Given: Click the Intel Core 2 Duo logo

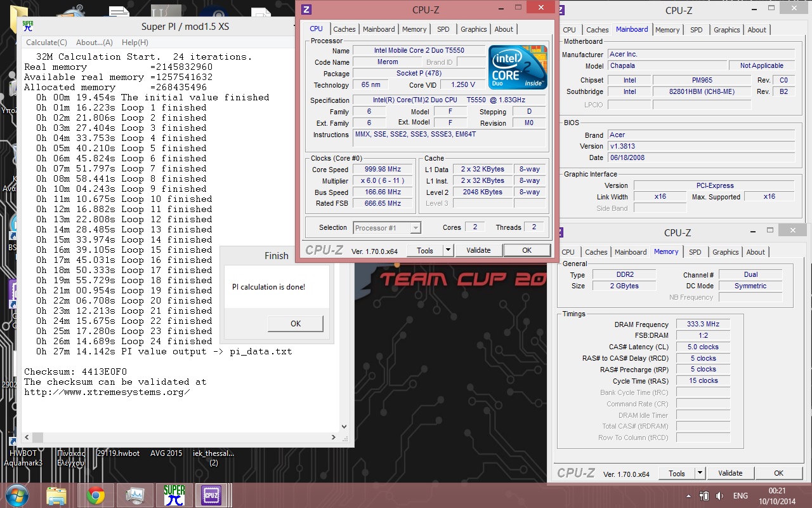Looking at the screenshot, I should coord(518,67).
